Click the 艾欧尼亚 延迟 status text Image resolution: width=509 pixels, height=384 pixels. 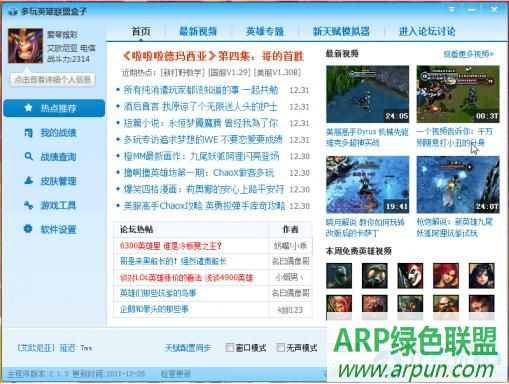[x=55, y=348]
